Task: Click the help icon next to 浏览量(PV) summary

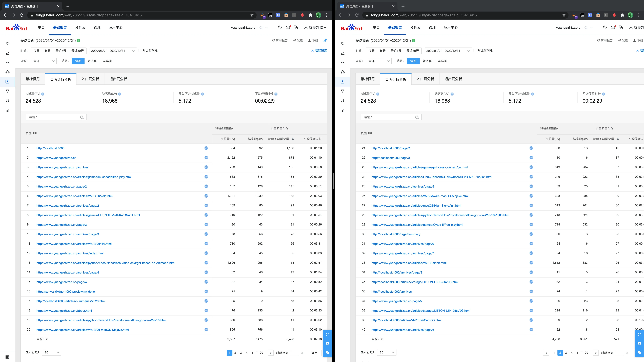Action: coord(43,94)
